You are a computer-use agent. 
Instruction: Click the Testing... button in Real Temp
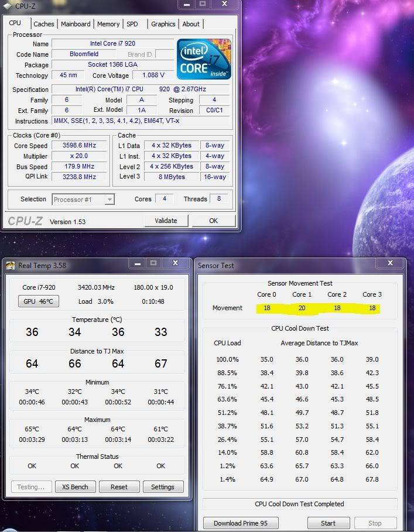pos(31,487)
